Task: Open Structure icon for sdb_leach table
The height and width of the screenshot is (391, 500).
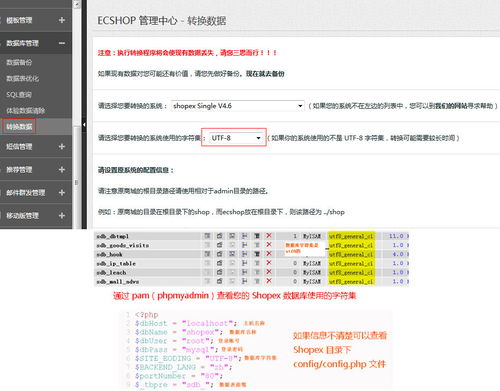Action: click(220, 272)
